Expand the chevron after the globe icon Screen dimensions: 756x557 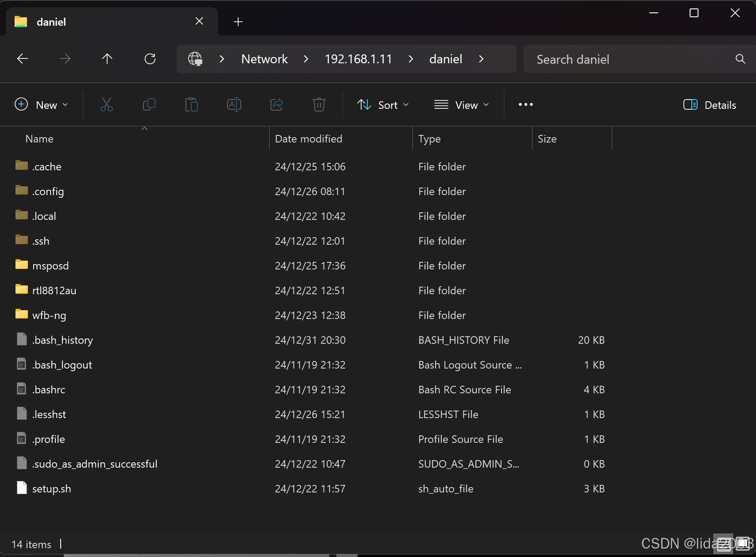click(222, 59)
